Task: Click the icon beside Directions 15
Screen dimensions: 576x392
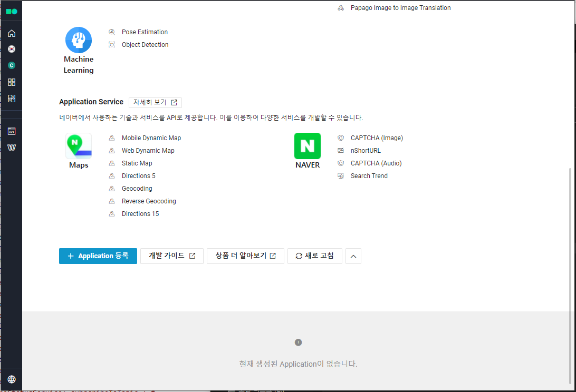Action: coord(112,214)
